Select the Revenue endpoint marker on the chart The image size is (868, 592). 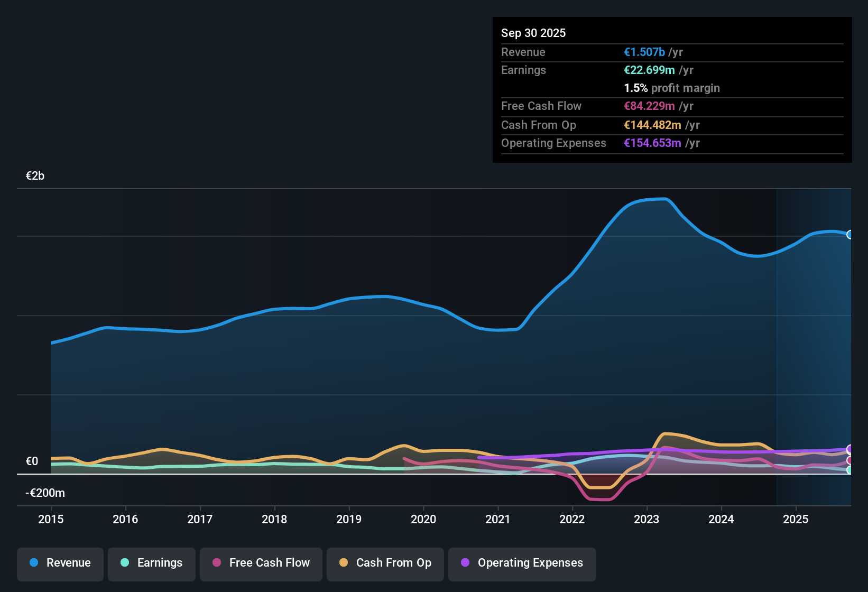click(851, 234)
